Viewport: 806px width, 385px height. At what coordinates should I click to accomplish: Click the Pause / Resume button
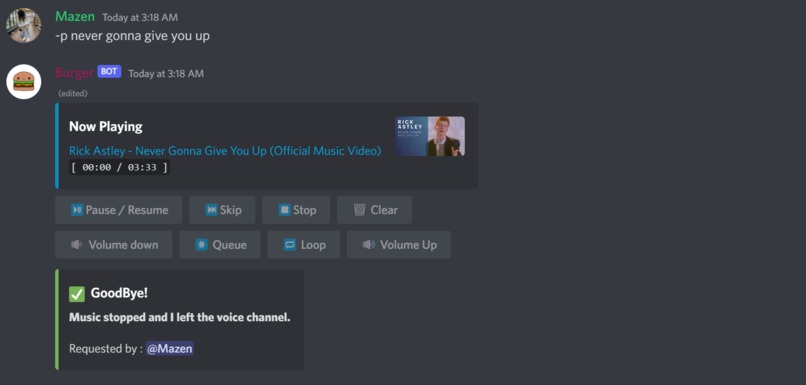click(x=119, y=210)
